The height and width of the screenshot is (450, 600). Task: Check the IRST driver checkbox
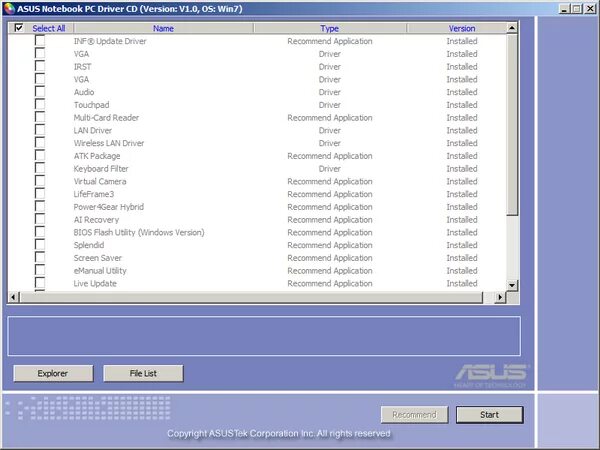coord(40,66)
